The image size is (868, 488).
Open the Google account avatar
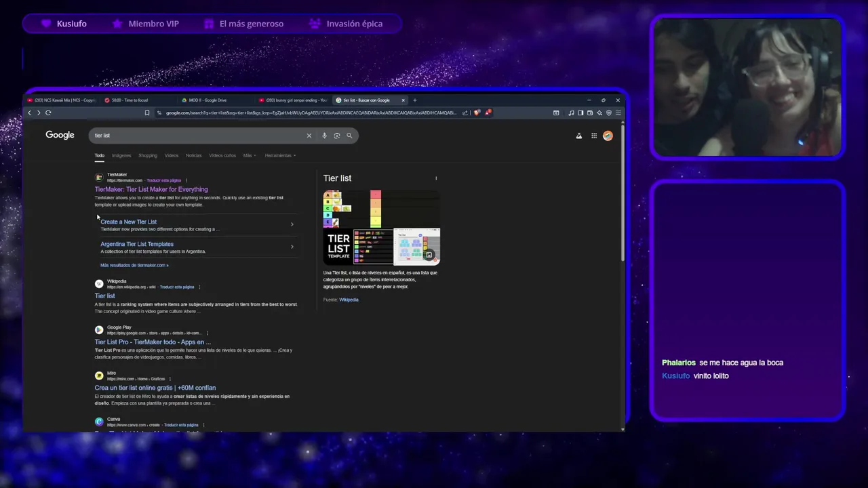pyautogui.click(x=608, y=136)
